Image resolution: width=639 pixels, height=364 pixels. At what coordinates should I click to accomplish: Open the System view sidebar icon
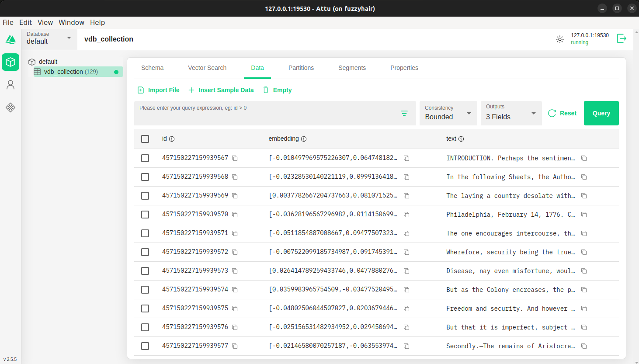coord(10,107)
